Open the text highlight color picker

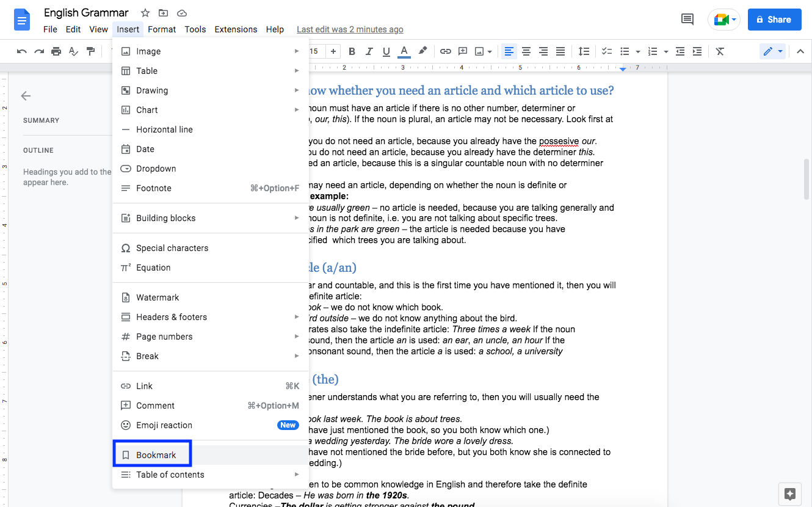tap(422, 51)
